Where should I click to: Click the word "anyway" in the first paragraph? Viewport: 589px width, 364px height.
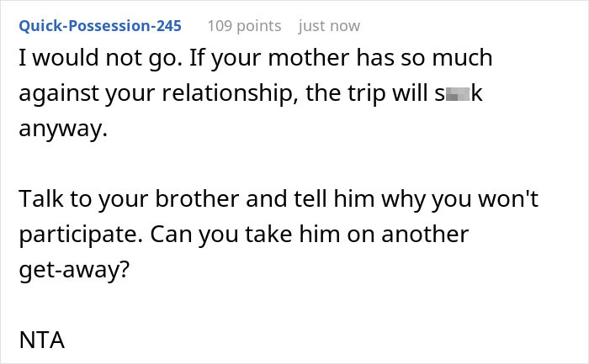coord(61,129)
